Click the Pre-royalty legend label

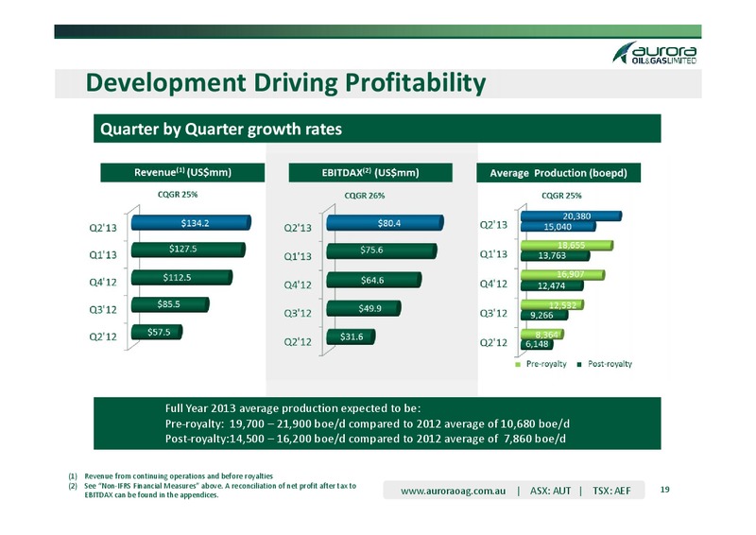[x=546, y=364]
